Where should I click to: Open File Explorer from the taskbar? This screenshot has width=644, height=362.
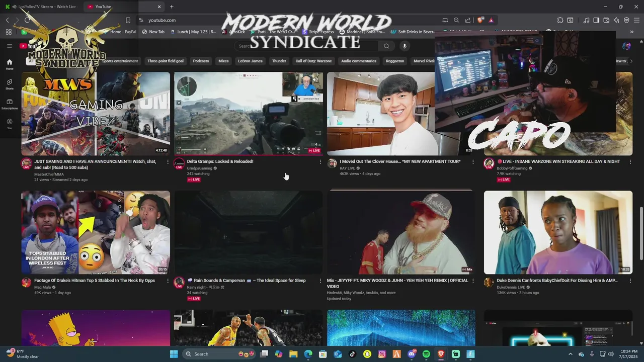293,354
